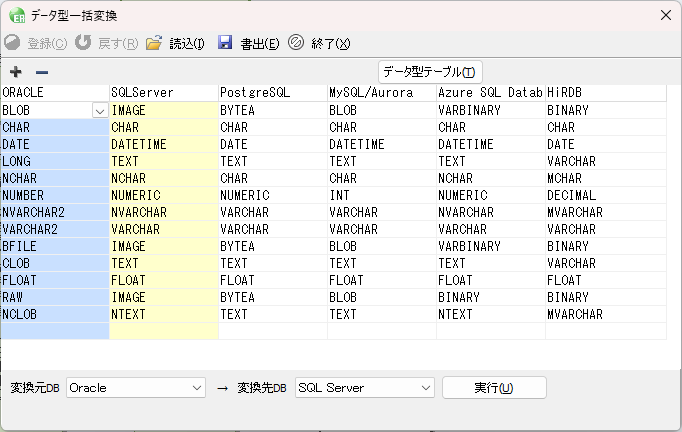Click the 登録(C) register icon
Image resolution: width=682 pixels, height=432 pixels.
[x=12, y=43]
